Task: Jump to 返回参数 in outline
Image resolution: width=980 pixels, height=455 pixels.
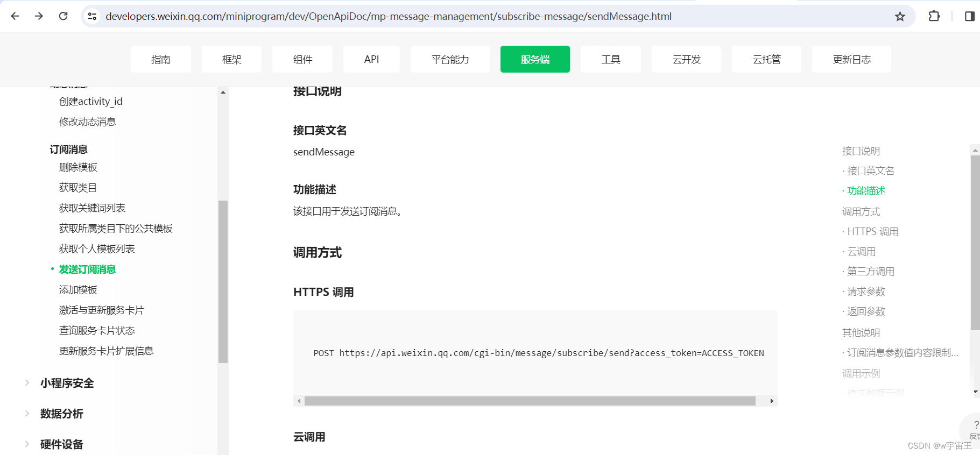Action: click(866, 311)
